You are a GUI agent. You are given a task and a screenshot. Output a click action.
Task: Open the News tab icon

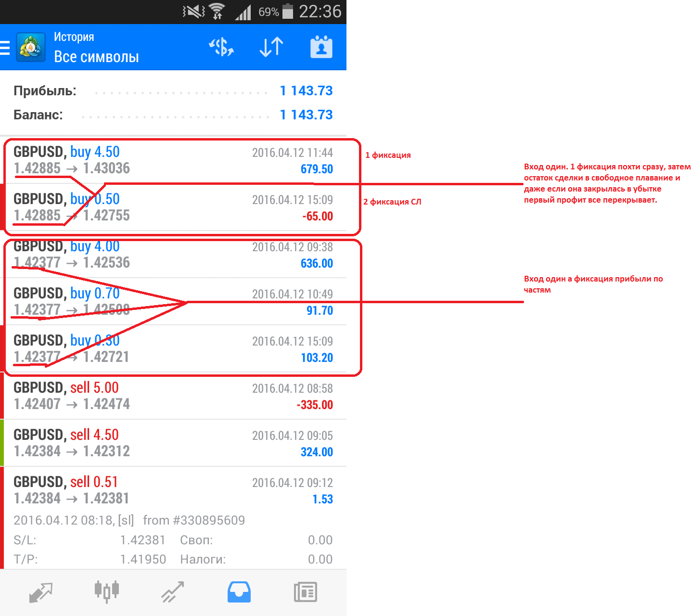click(306, 592)
